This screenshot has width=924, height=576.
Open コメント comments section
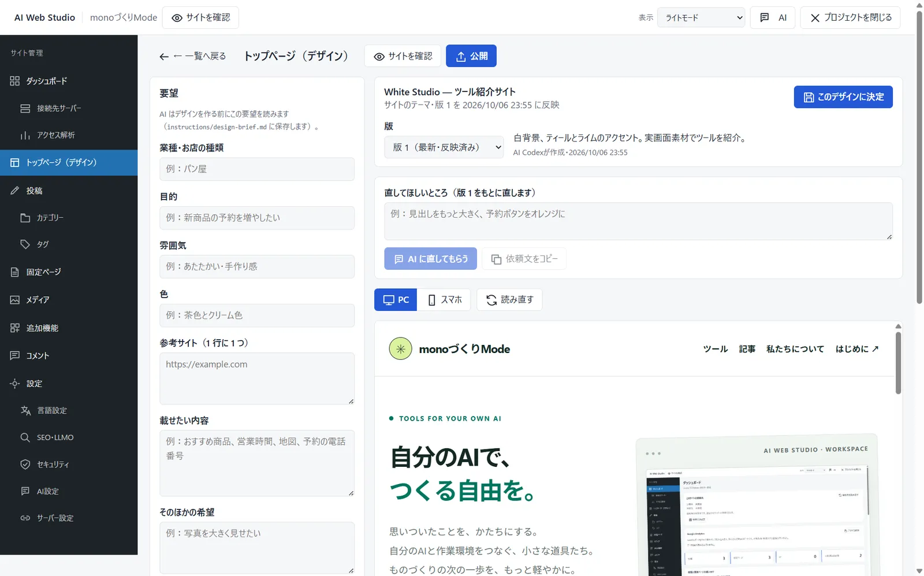click(x=69, y=356)
